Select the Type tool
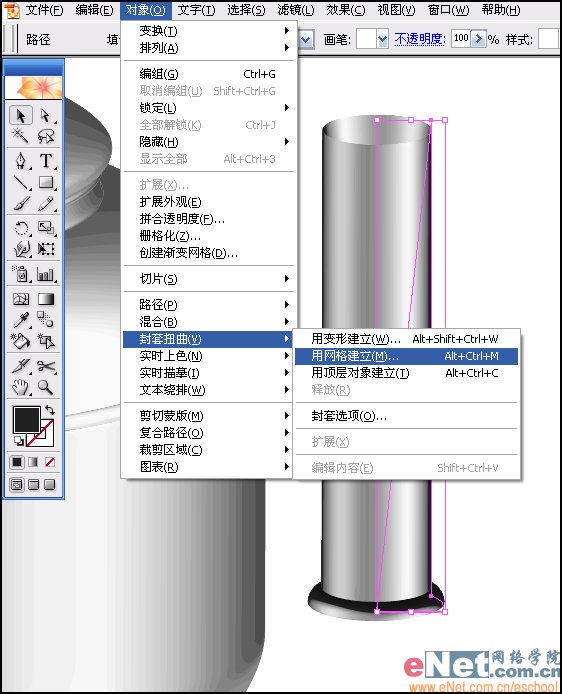Screen dimensions: 562x694 click(46, 161)
